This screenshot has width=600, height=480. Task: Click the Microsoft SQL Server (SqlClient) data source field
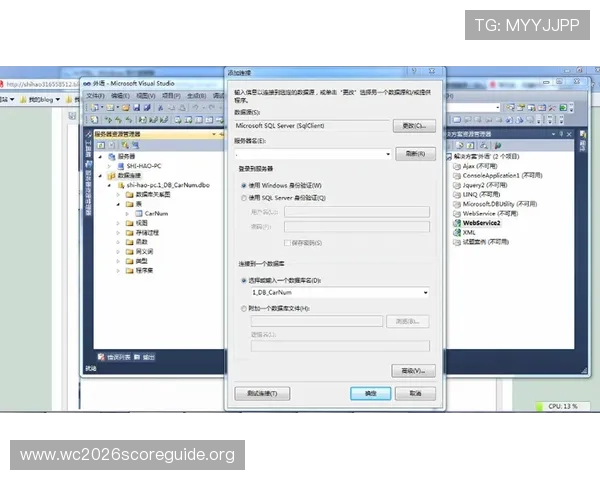tap(312, 126)
